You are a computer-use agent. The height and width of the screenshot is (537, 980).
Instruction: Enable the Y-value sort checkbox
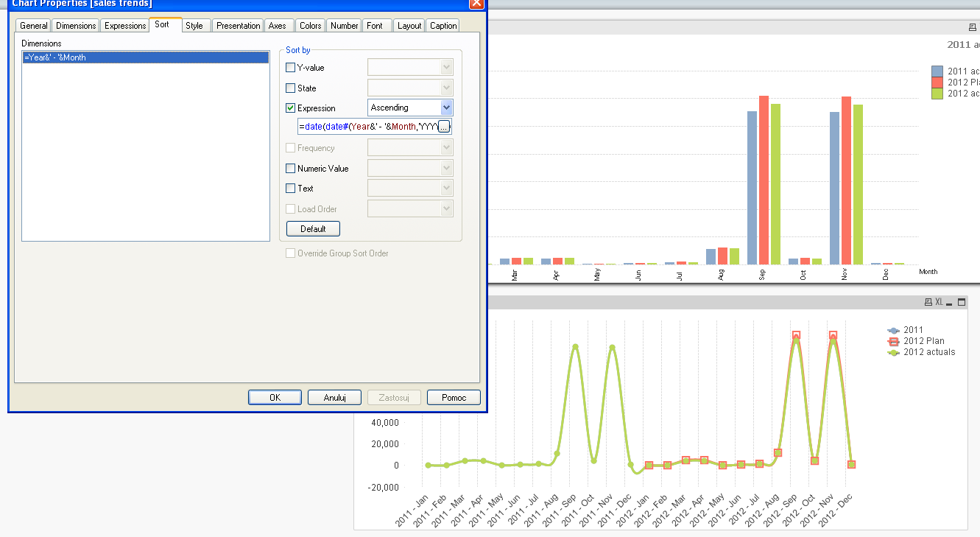[290, 68]
